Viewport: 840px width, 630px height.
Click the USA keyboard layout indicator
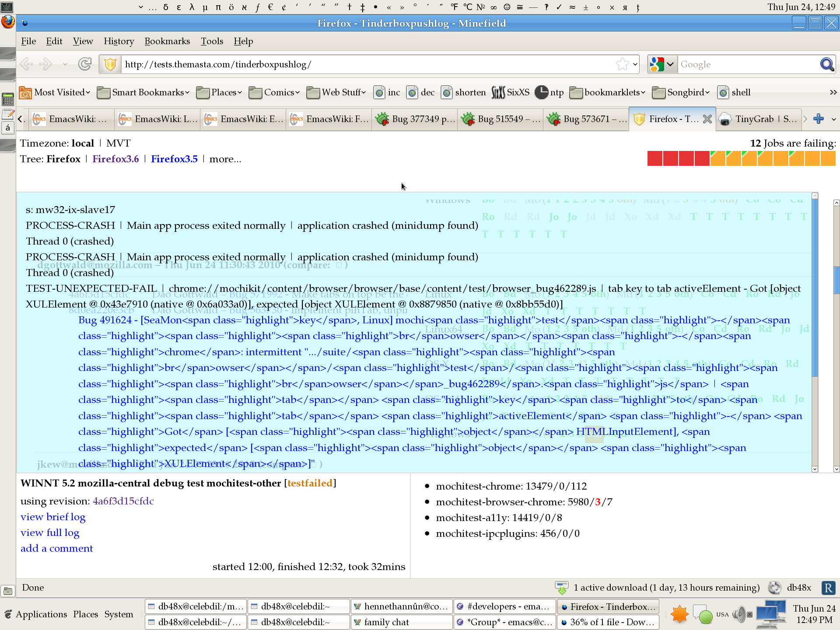coord(722,614)
